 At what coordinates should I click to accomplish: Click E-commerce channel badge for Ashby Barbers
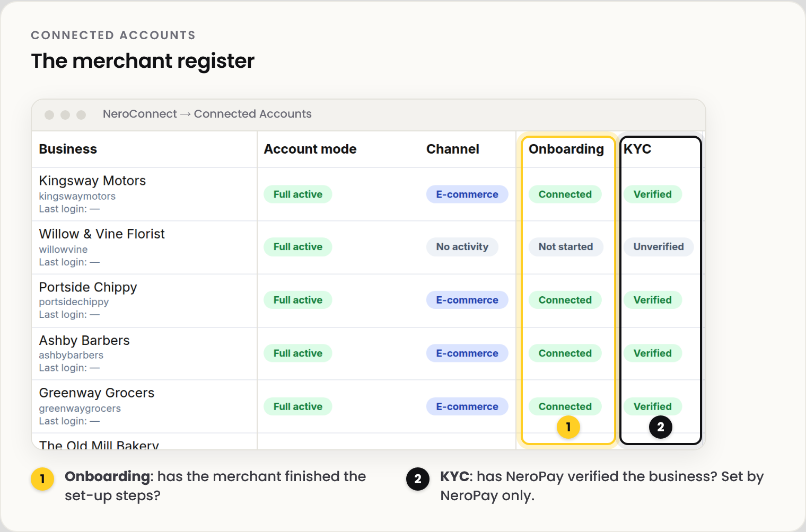coord(467,353)
